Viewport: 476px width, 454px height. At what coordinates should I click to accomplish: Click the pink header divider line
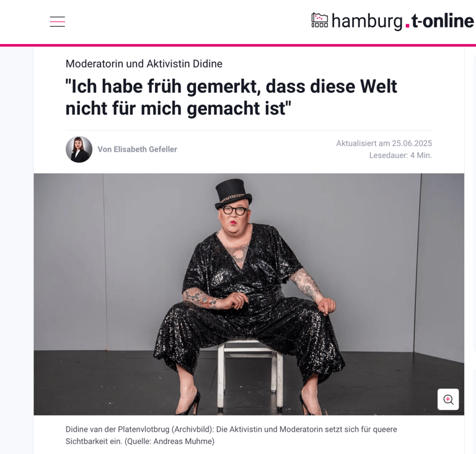pyautogui.click(x=238, y=45)
